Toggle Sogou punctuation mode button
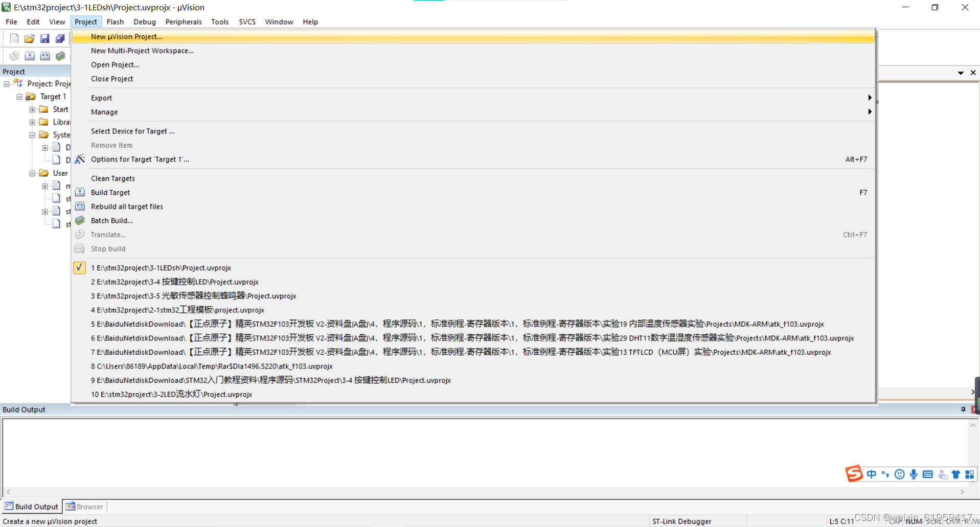 [885, 474]
